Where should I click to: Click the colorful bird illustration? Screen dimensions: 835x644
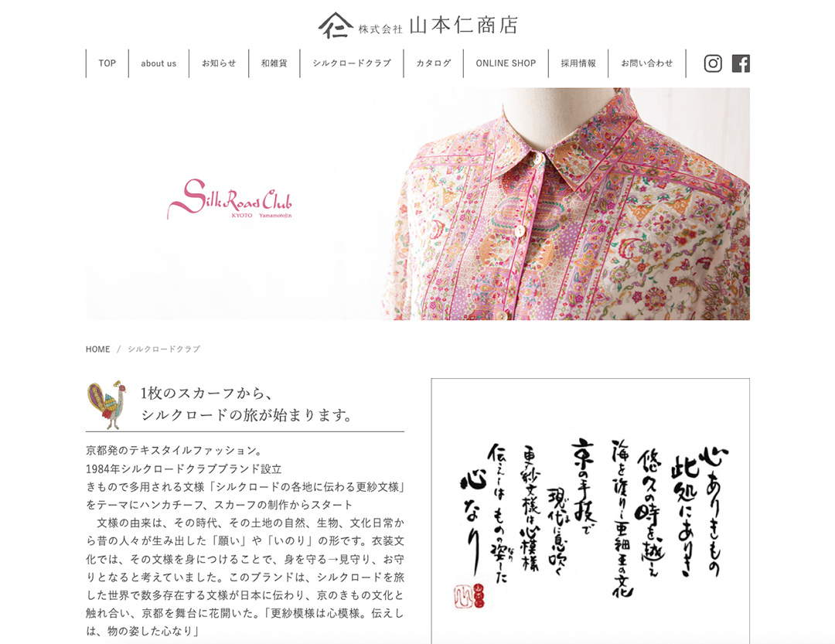(107, 405)
